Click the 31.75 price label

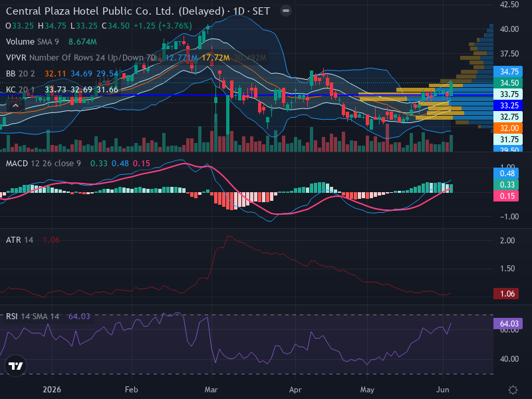(508, 140)
